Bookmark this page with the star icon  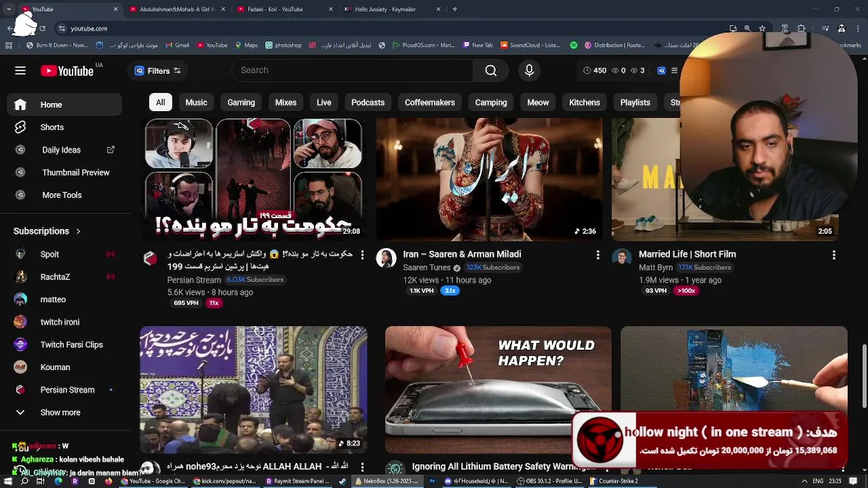[x=762, y=28]
